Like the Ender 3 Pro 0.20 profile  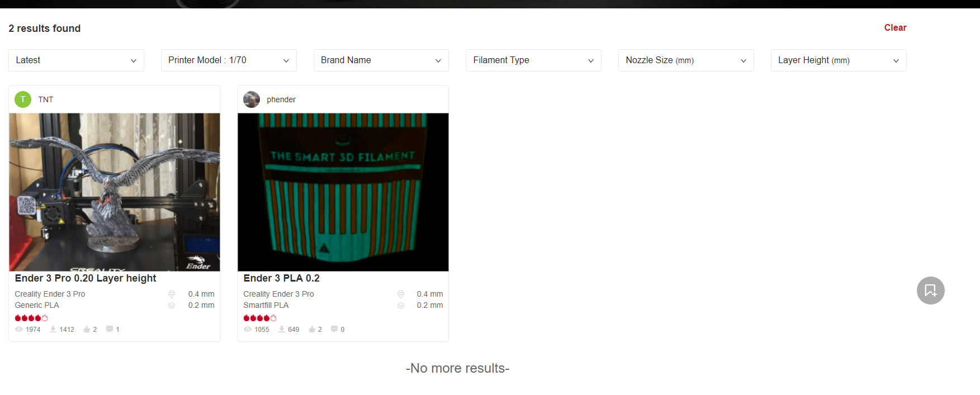(x=87, y=329)
